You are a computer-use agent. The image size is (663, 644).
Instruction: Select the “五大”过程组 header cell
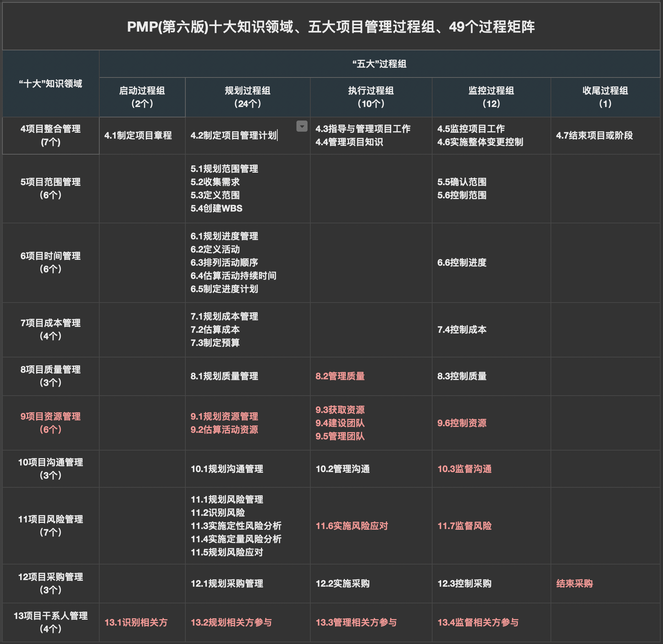tap(379, 64)
